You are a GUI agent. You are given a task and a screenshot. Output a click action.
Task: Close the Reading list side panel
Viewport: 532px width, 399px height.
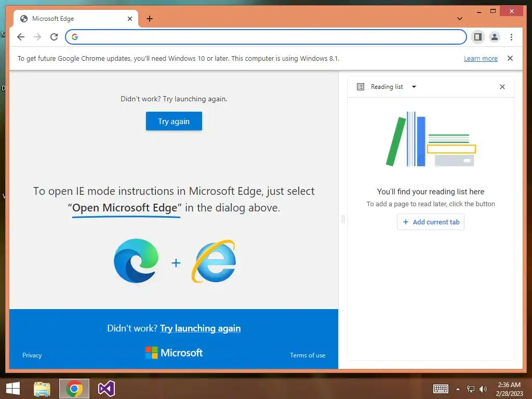(502, 87)
